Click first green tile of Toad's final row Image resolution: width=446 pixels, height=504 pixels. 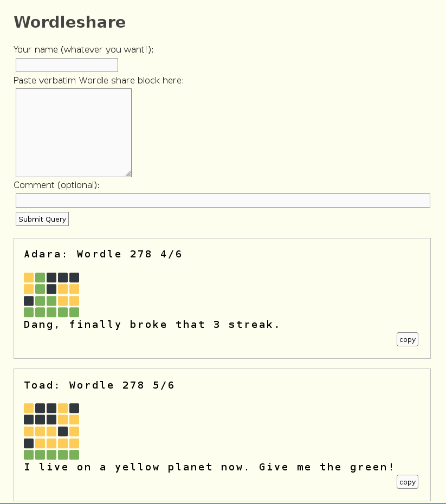(29, 455)
